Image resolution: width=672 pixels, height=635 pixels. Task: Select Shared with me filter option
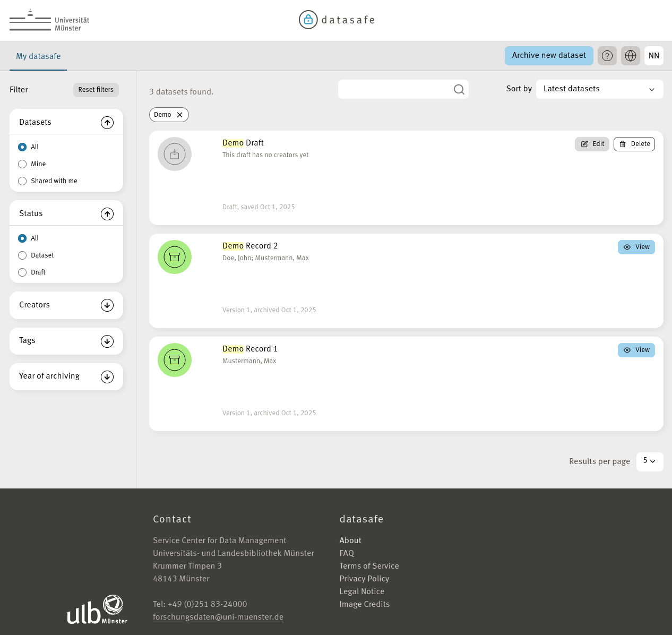[22, 181]
